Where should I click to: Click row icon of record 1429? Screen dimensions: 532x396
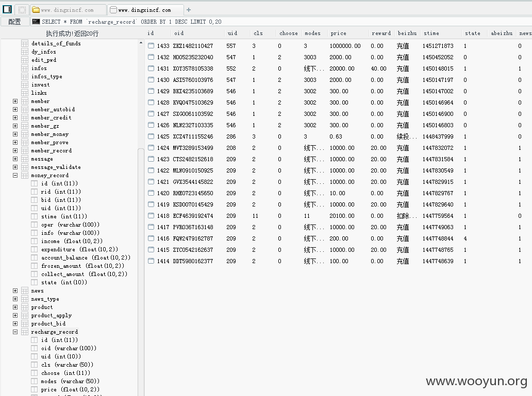coord(151,91)
